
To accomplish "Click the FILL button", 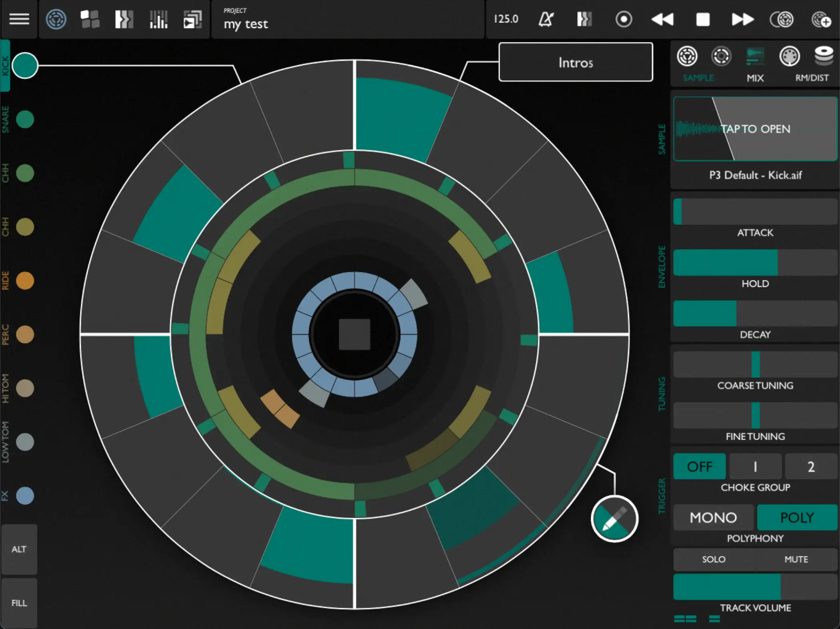I will pos(19,603).
